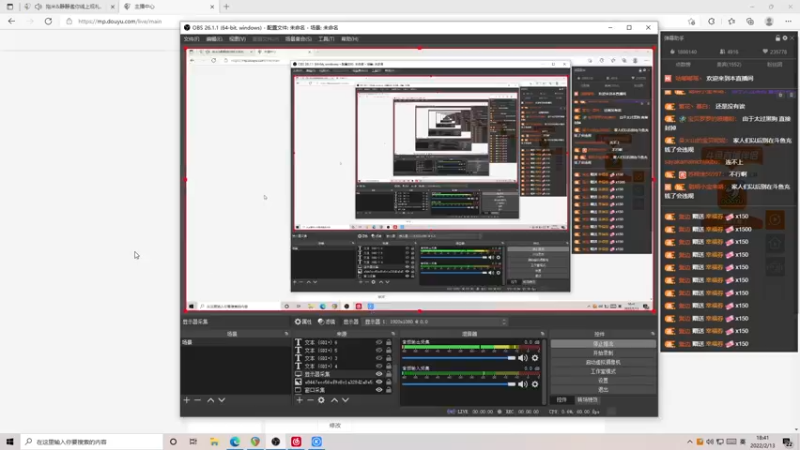Screen dimensions: 800x450
Task: Click the 启动虚拟摄像机 button
Action: point(603,362)
